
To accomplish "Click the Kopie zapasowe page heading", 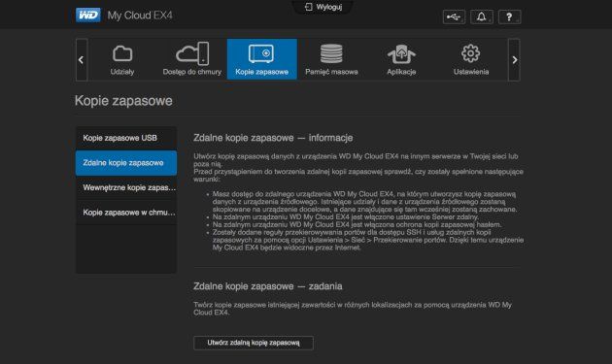I will 123,101.
